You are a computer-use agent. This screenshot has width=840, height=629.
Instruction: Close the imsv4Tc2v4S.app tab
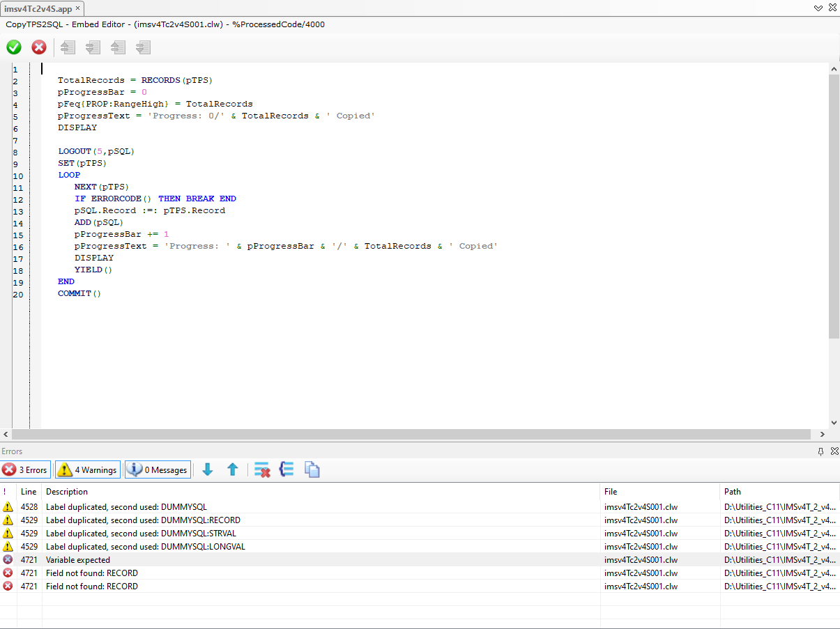point(78,8)
